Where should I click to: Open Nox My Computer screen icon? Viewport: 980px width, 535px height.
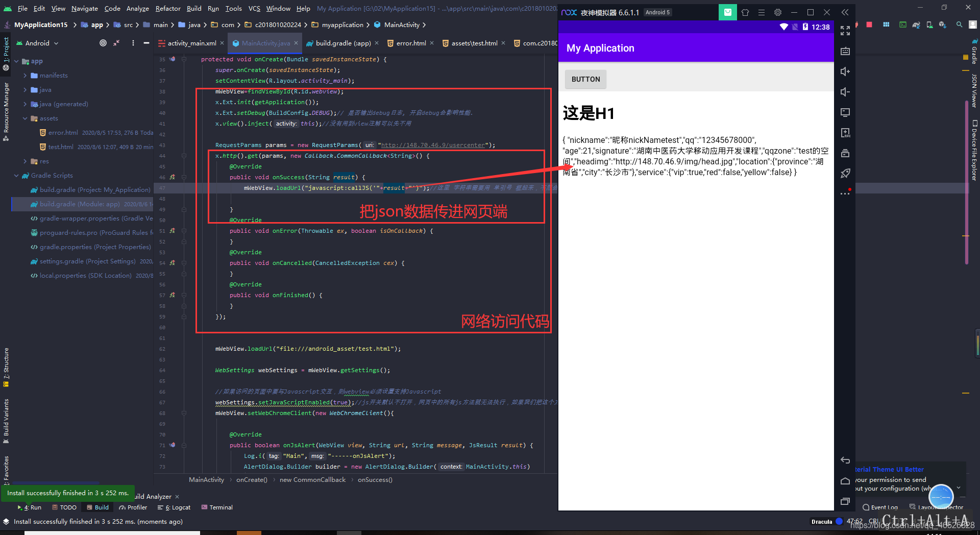(x=845, y=112)
